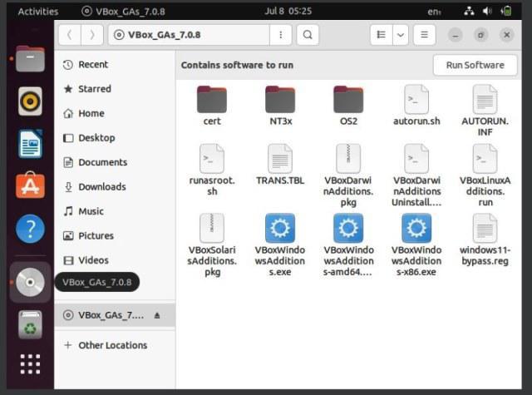Click the mounted disc icon in dock

pyautogui.click(x=30, y=282)
